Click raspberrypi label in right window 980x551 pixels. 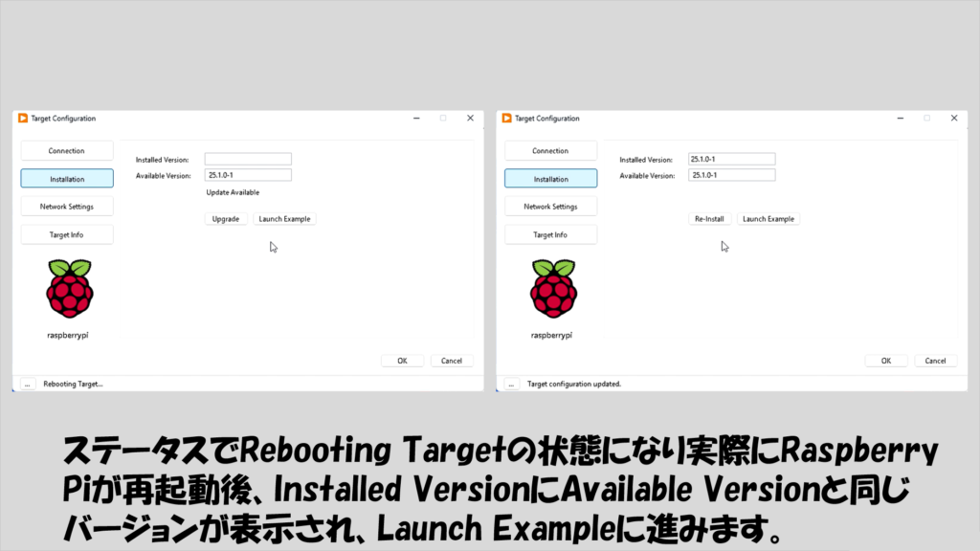[x=551, y=336]
